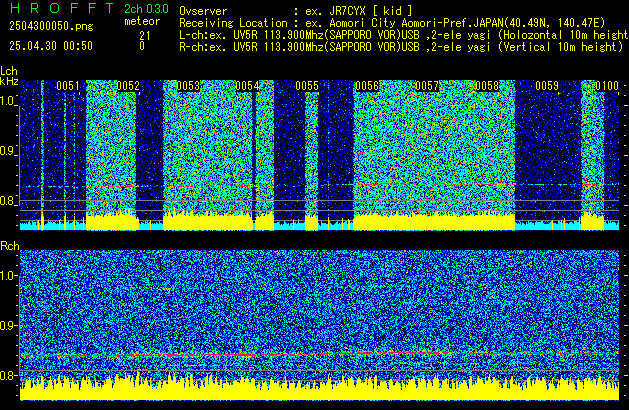The image size is (629, 410).
Task: Click time marker 0052
Action: [128, 86]
